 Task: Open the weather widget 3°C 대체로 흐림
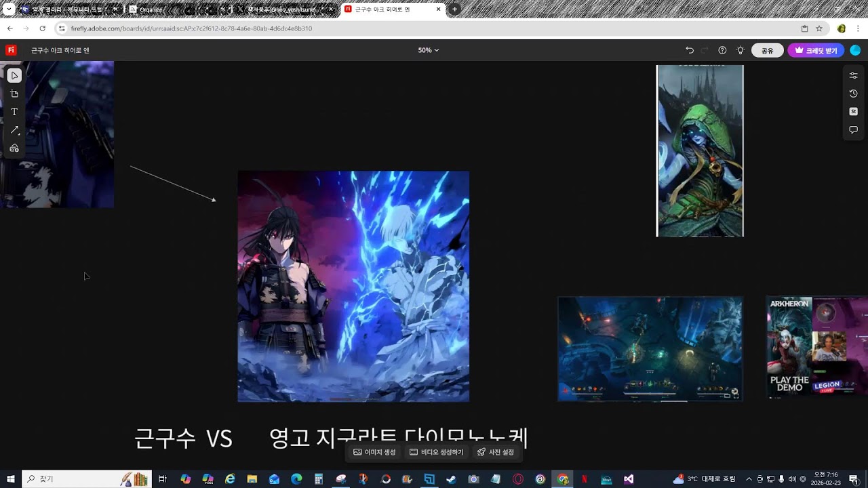coord(704,479)
